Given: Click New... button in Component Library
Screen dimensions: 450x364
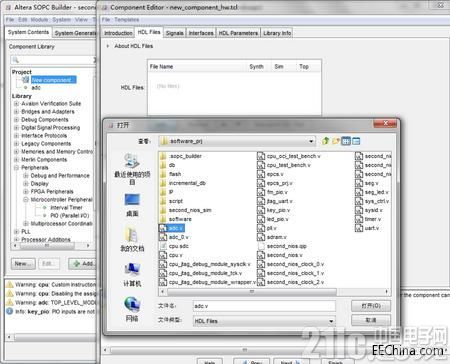Looking at the screenshot, I should click(x=23, y=264).
